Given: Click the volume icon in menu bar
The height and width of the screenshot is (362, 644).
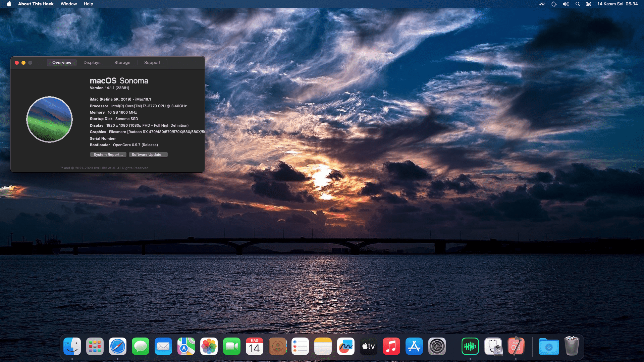Looking at the screenshot, I should (x=566, y=4).
